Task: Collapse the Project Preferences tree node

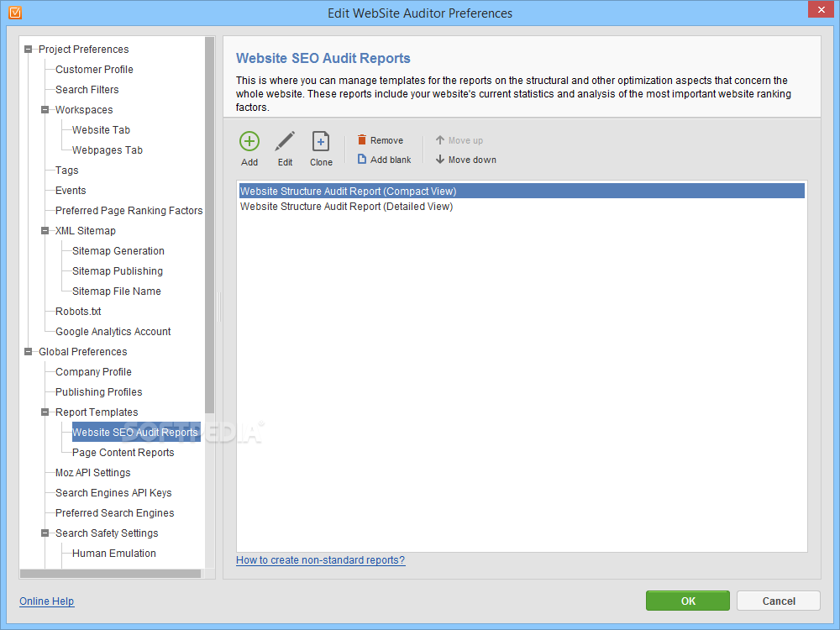Action: coord(29,50)
